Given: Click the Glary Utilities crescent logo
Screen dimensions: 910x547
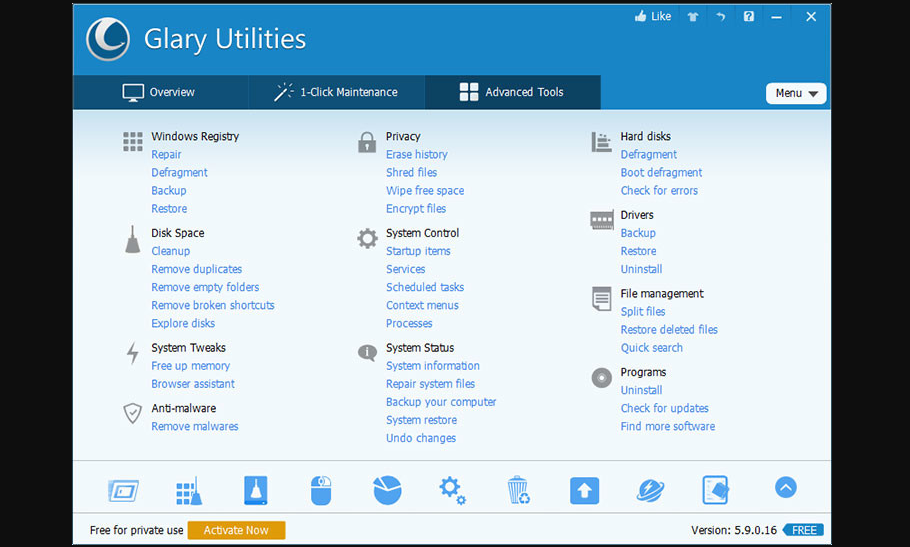Looking at the screenshot, I should tap(108, 39).
